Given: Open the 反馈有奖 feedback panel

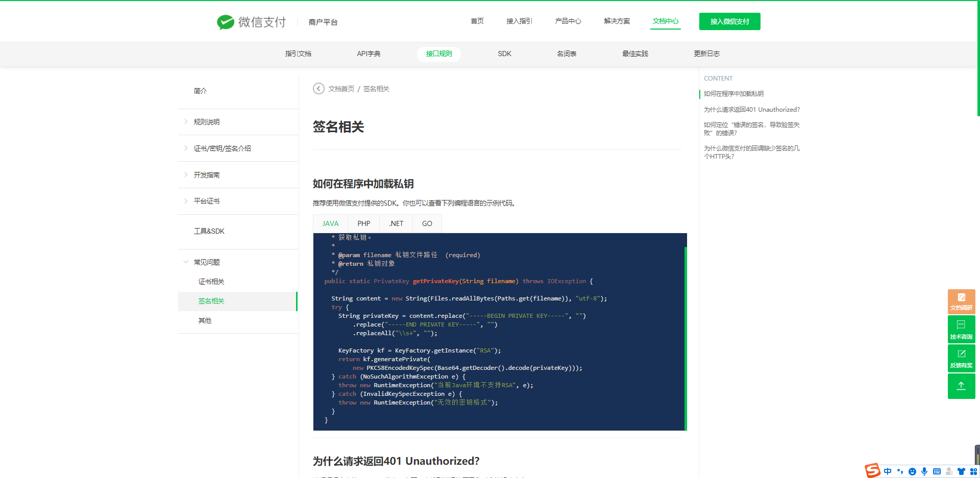Looking at the screenshot, I should coord(961,358).
